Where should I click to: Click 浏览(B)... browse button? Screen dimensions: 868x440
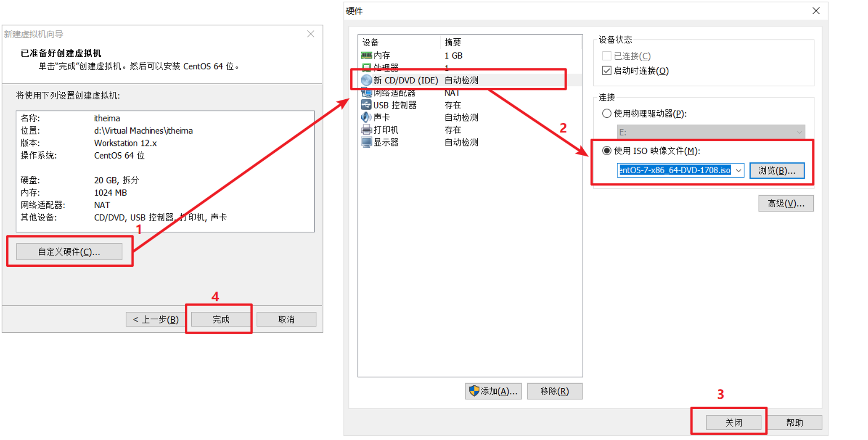tap(777, 170)
